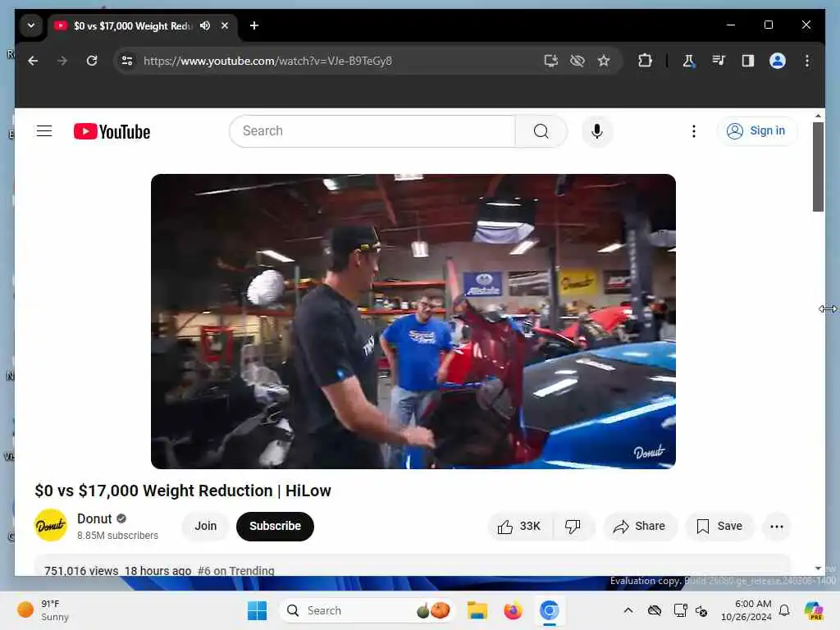Open the Donut channel avatar
Screen dimensions: 840x630
point(51,526)
